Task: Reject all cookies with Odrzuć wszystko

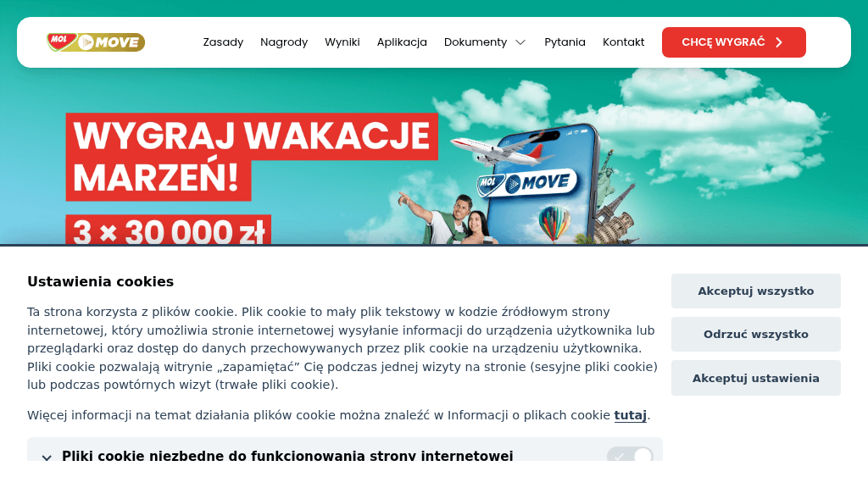Action: coord(755,334)
